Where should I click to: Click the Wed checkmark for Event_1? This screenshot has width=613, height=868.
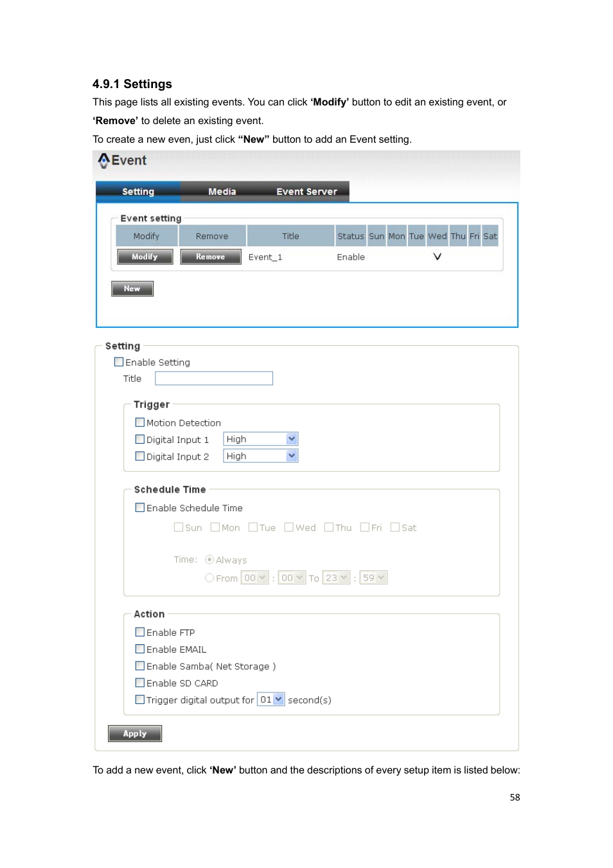click(x=438, y=257)
